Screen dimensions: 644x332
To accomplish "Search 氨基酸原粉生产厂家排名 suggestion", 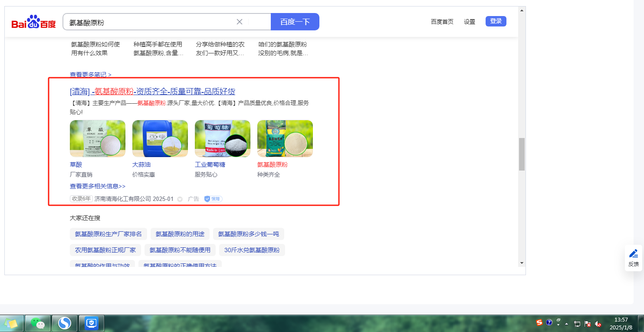I will point(108,234).
